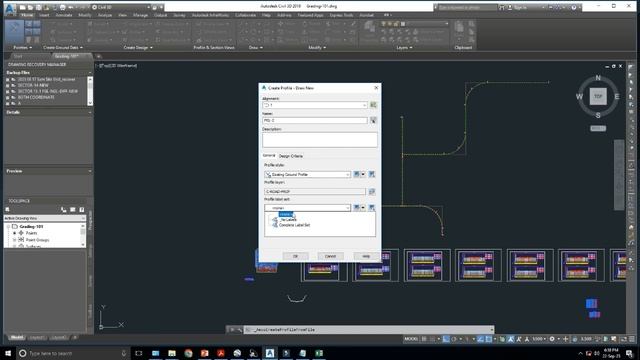Click customization gear icon in status bar
Image resolution: width=640 pixels, height=360 pixels.
click(x=552, y=339)
